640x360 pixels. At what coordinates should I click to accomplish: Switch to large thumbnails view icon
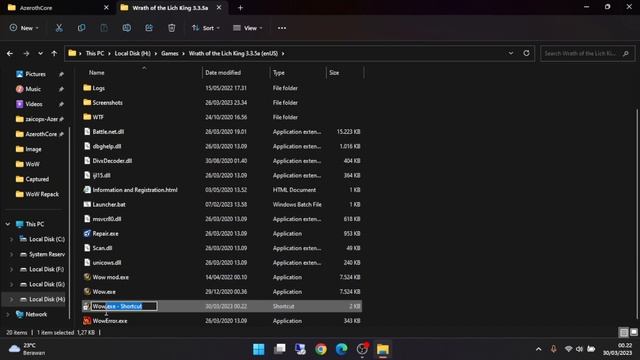click(633, 332)
